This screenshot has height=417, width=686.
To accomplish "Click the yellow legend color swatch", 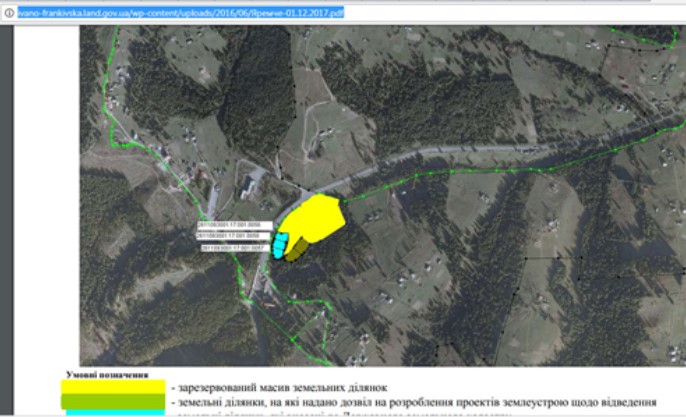I will (x=113, y=386).
